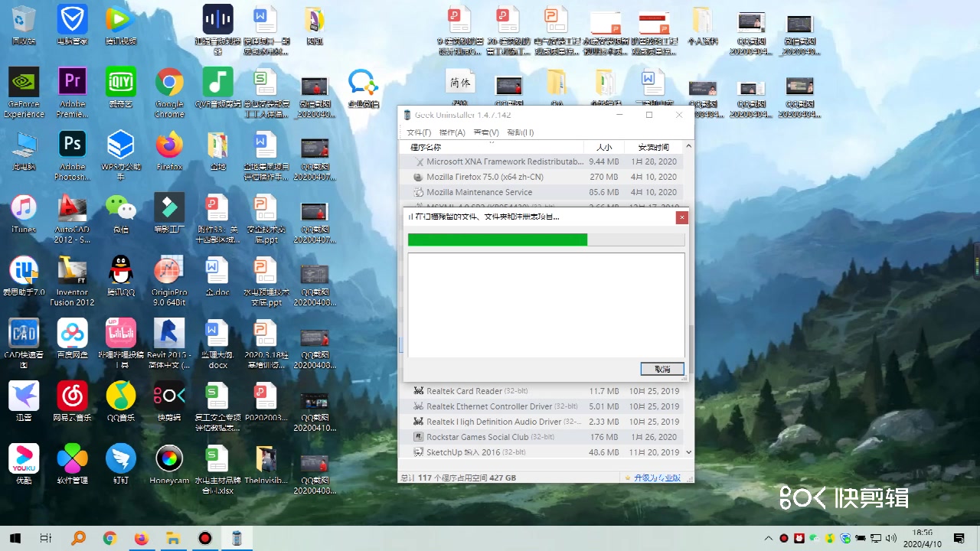Image resolution: width=980 pixels, height=551 pixels.
Task: Open the WeCom (企业微信) desktop icon
Action: click(363, 86)
